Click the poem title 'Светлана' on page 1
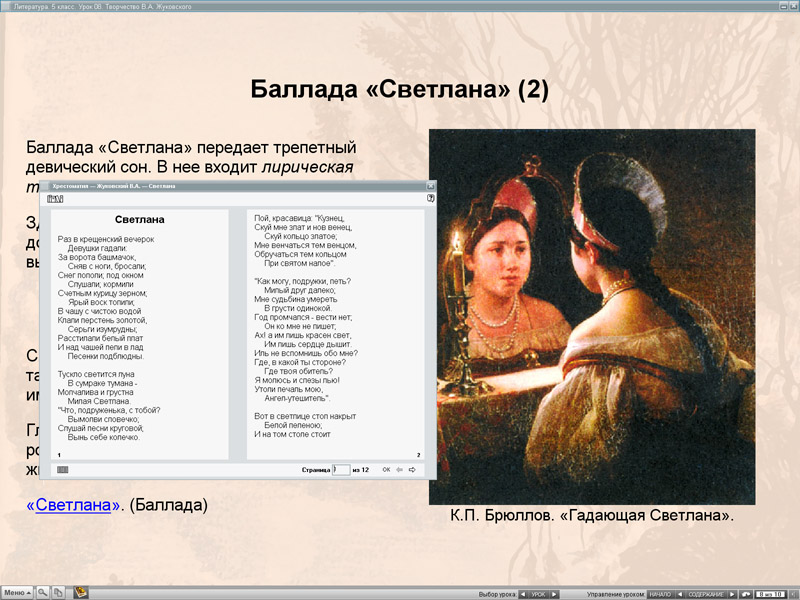 click(139, 219)
